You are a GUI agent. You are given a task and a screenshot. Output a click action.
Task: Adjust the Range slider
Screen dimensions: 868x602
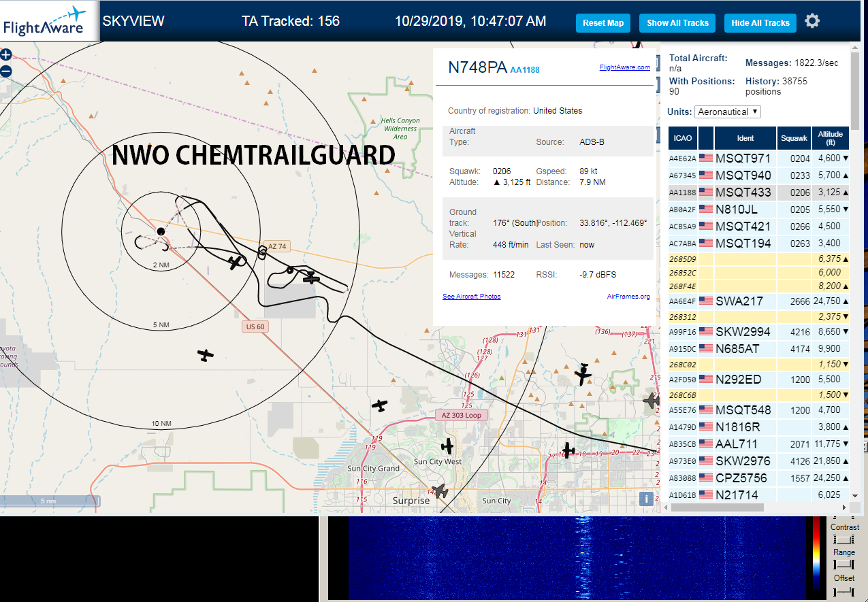[844, 565]
